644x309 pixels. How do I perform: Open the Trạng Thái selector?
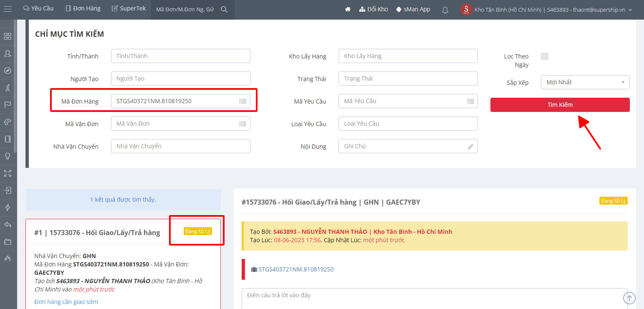(x=408, y=79)
